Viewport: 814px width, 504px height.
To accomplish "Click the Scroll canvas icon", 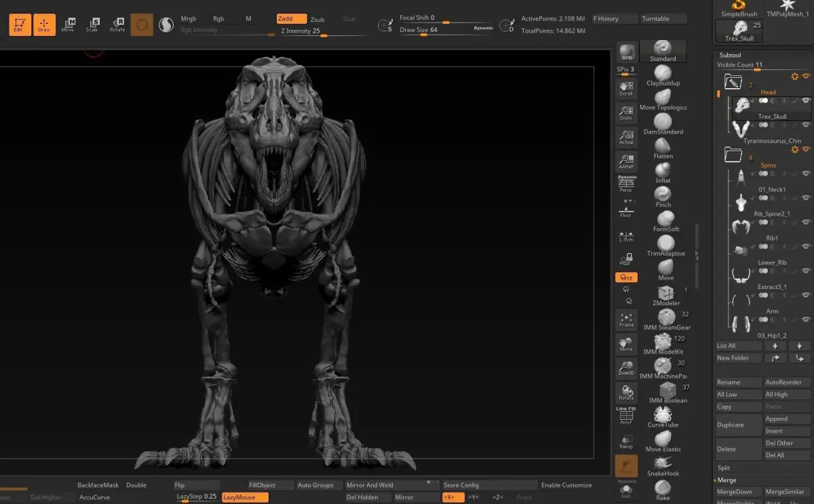I will pyautogui.click(x=626, y=88).
